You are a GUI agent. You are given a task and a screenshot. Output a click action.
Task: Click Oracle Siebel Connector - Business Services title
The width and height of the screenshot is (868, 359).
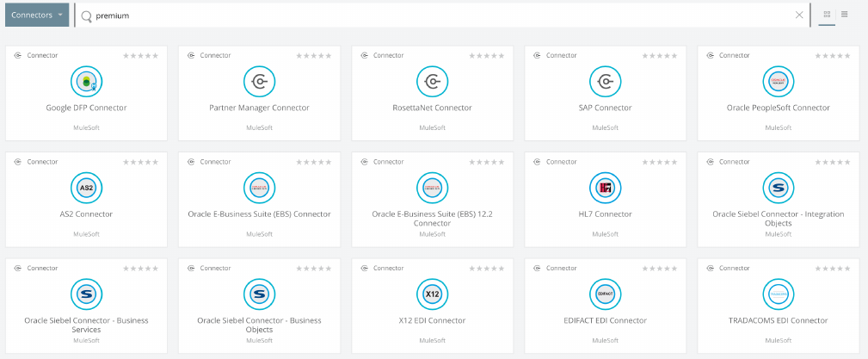point(86,325)
